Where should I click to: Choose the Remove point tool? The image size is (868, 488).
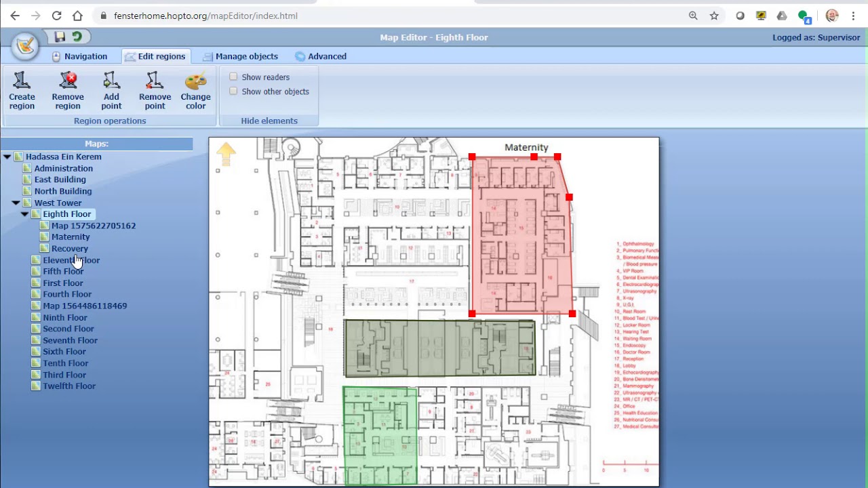pos(155,91)
